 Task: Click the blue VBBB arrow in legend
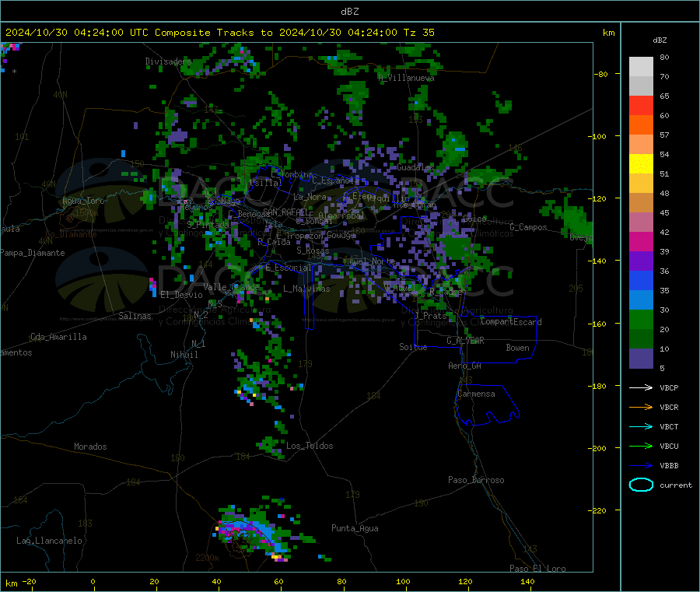(641, 466)
